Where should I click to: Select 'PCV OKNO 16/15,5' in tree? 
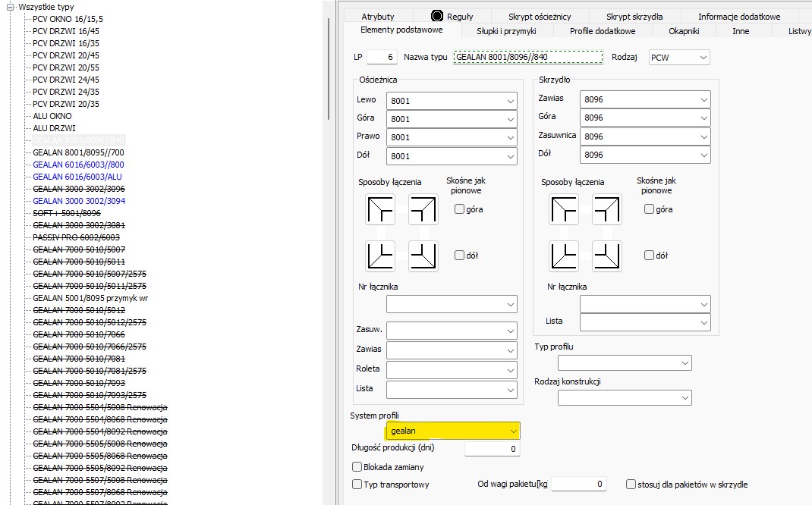68,19
